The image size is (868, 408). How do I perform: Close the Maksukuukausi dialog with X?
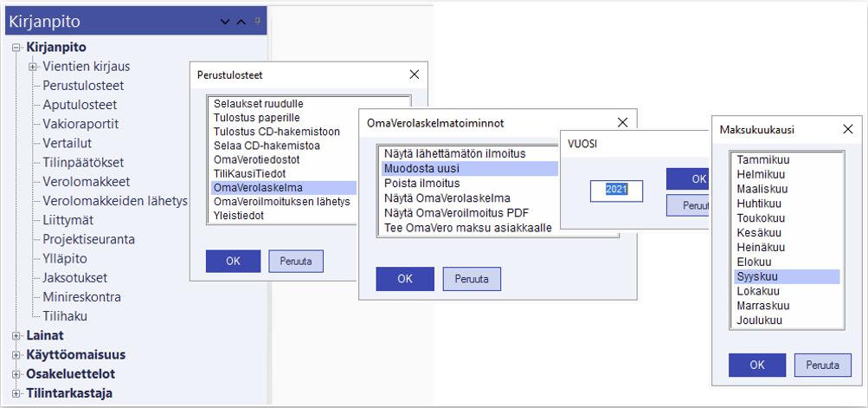(847, 130)
